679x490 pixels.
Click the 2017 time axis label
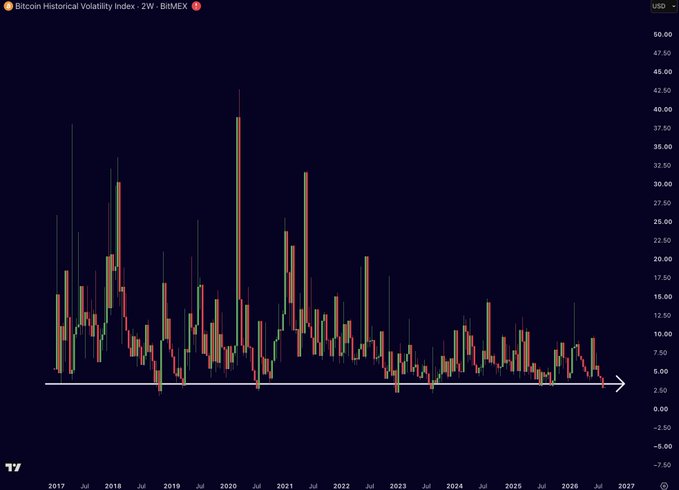(56, 486)
